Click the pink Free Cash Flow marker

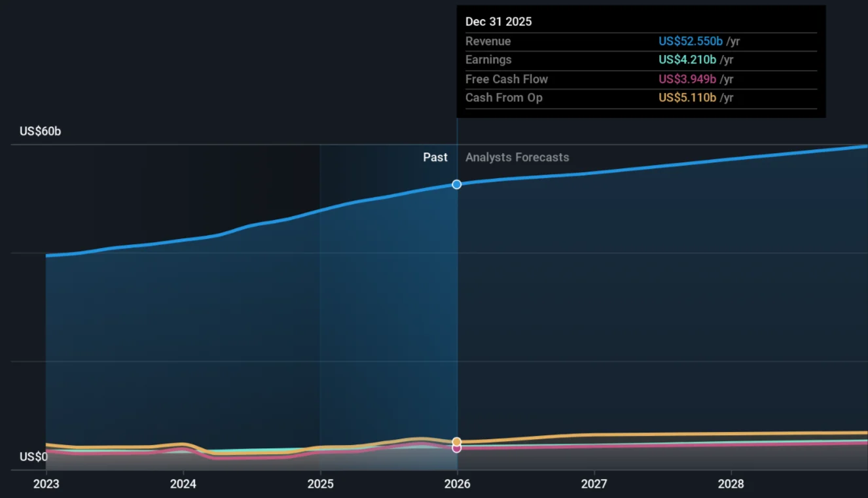(456, 448)
